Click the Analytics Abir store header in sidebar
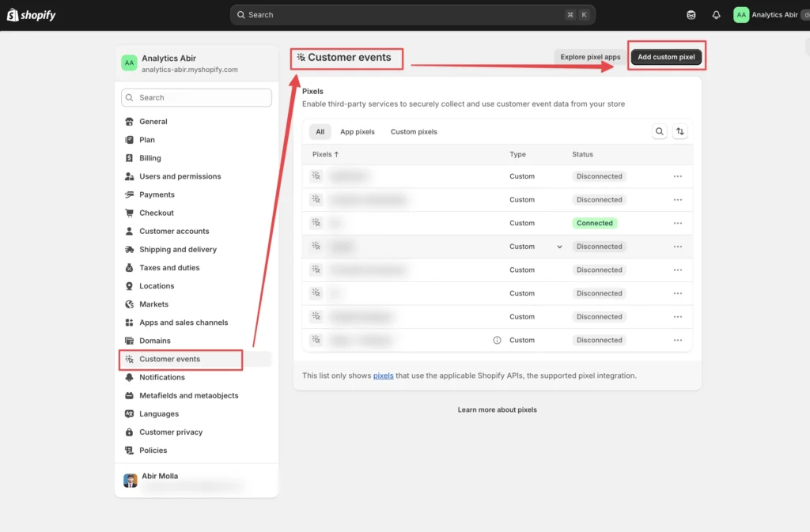810x532 pixels. coord(196,63)
